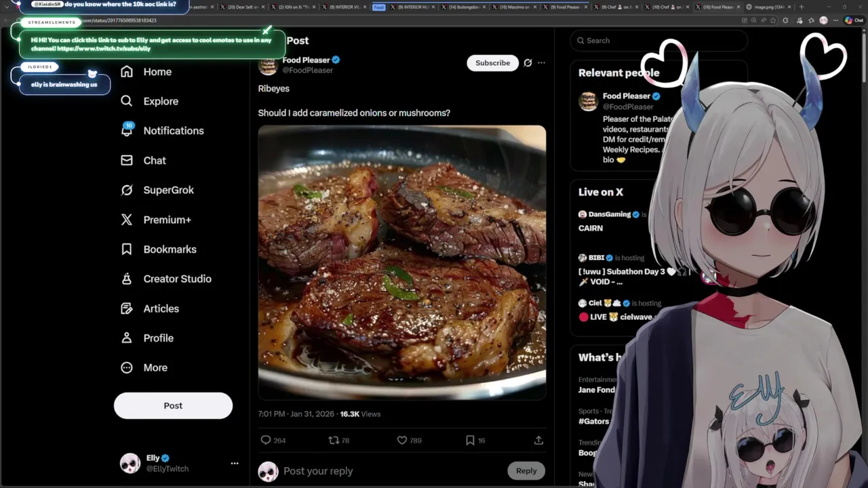The image size is (868, 488).
Task: Switch to the IGN on X tab
Action: click(x=294, y=7)
